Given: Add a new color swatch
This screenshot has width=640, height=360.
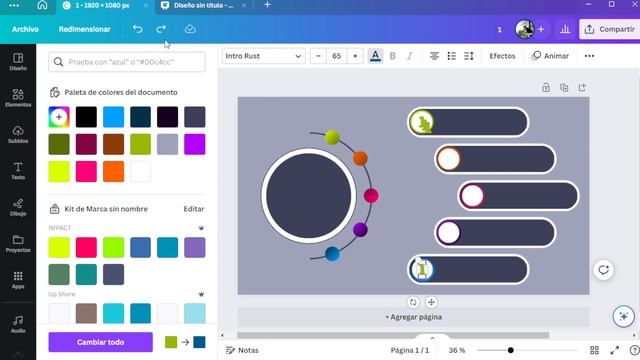Looking at the screenshot, I should (59, 117).
